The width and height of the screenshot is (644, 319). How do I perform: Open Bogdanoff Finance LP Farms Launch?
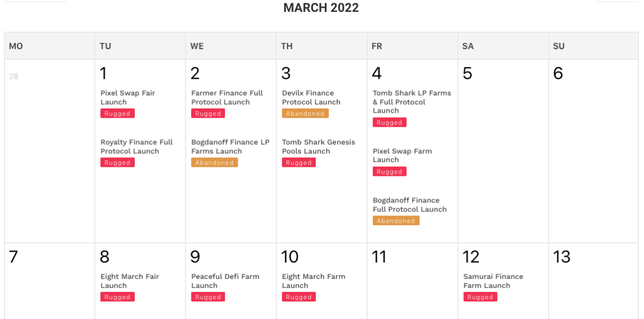point(230,146)
